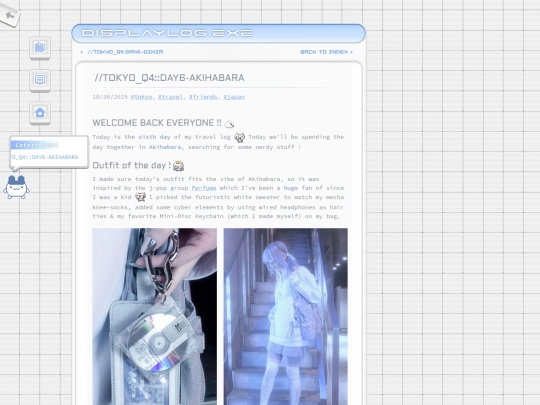Image resolution: width=540 pixels, height=405 pixels.
Task: Click WELCOME BACK EVERYONE heading
Action: [157, 123]
